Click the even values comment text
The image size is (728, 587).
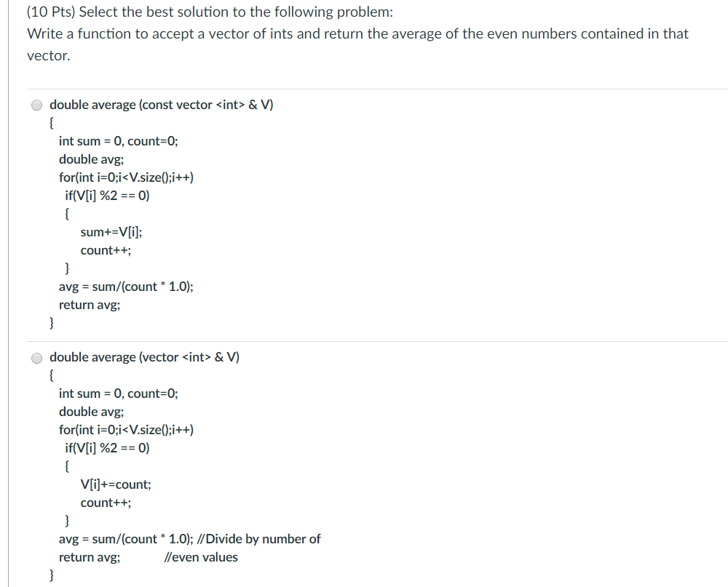(202, 556)
